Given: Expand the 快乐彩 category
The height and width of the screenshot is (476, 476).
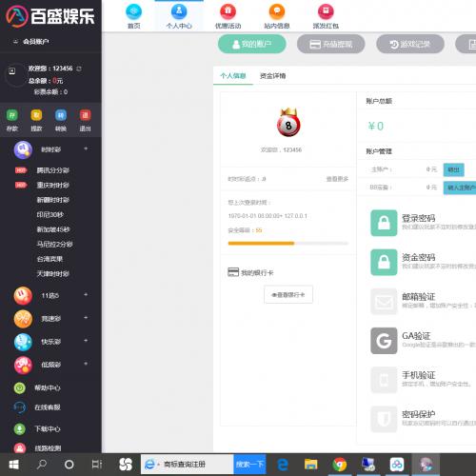Looking at the screenshot, I should [x=86, y=341].
